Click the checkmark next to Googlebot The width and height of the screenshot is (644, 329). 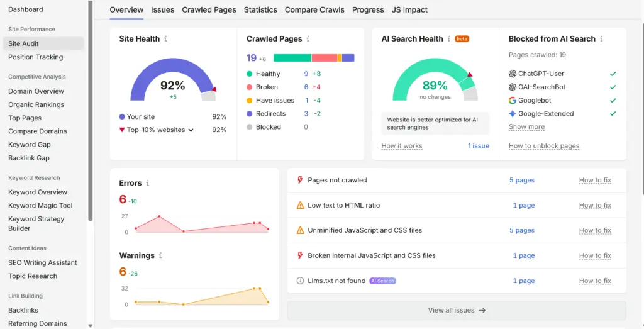click(613, 100)
